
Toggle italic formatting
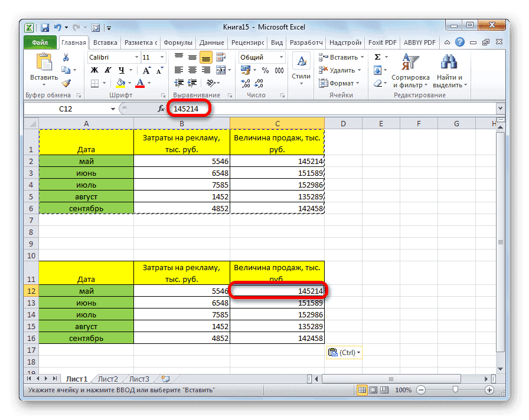108,70
